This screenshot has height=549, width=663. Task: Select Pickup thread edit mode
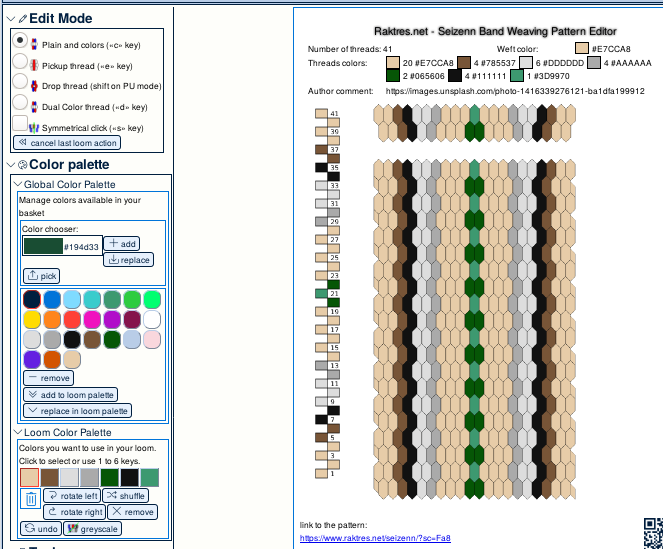point(20,63)
